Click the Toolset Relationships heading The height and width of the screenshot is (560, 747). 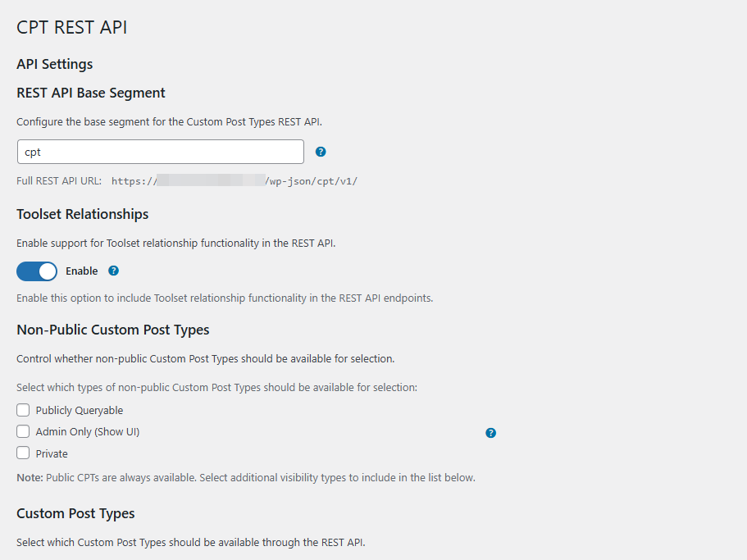coord(83,214)
